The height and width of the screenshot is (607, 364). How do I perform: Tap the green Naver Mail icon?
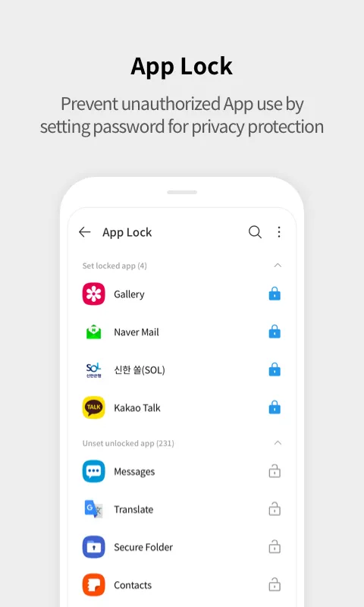point(93,332)
